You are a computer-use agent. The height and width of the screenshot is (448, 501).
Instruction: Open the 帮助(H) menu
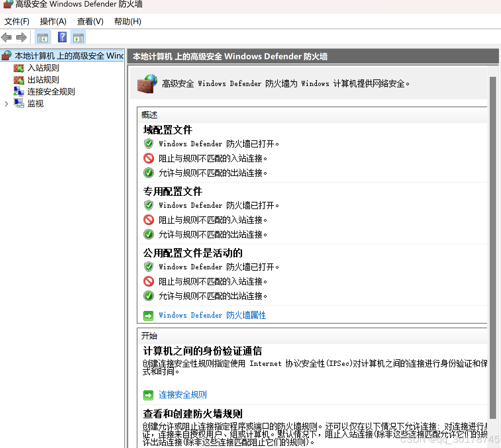tap(127, 22)
